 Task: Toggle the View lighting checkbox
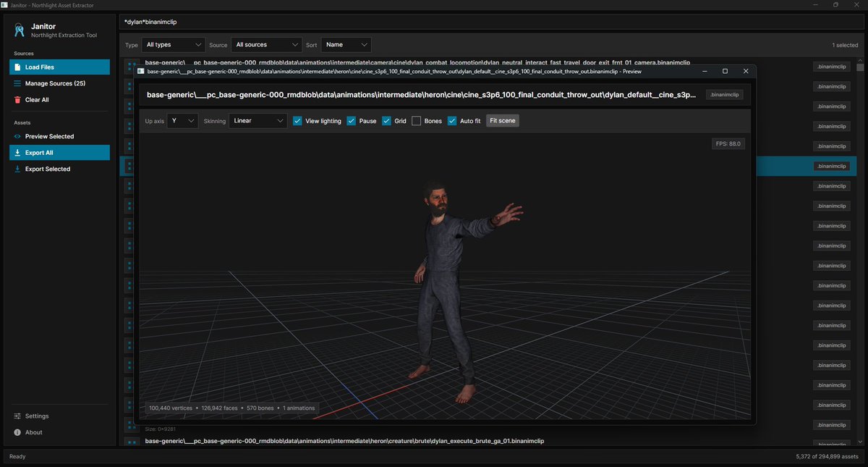297,121
